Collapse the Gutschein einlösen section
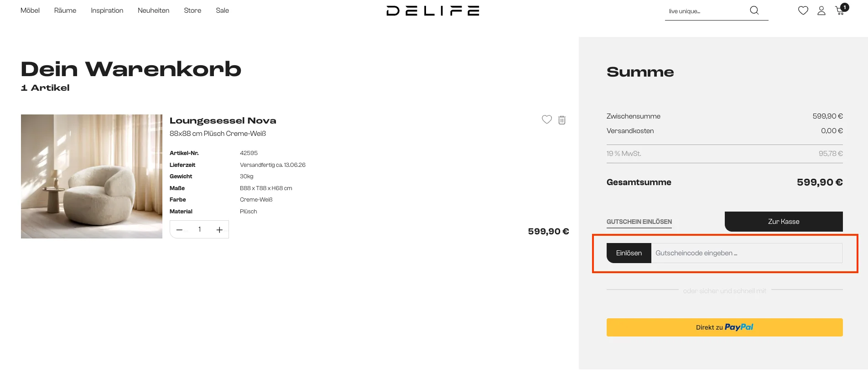The image size is (868, 378). tap(639, 222)
